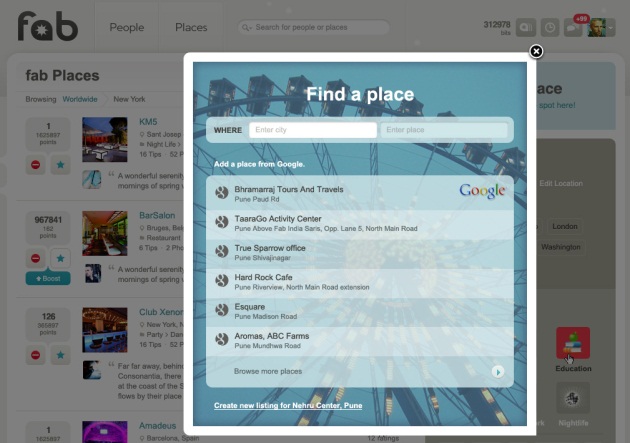The height and width of the screenshot is (443, 630).
Task: Expand the user account menu arrow
Action: pyautogui.click(x=611, y=28)
